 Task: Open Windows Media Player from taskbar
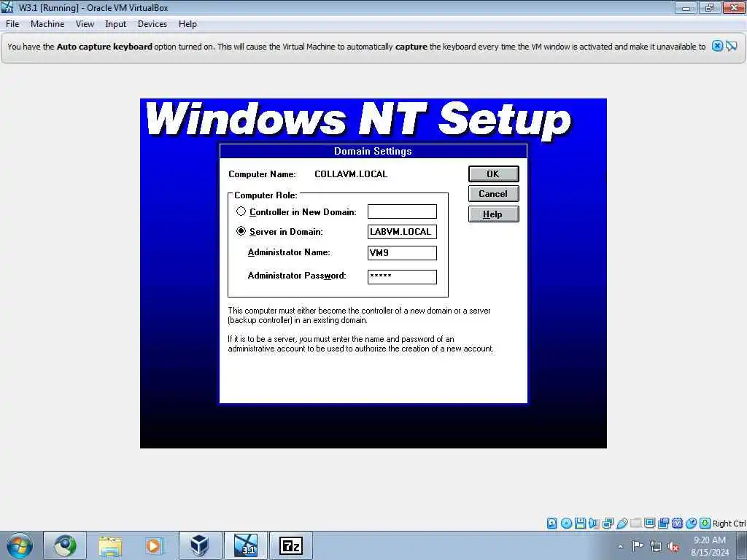154,545
